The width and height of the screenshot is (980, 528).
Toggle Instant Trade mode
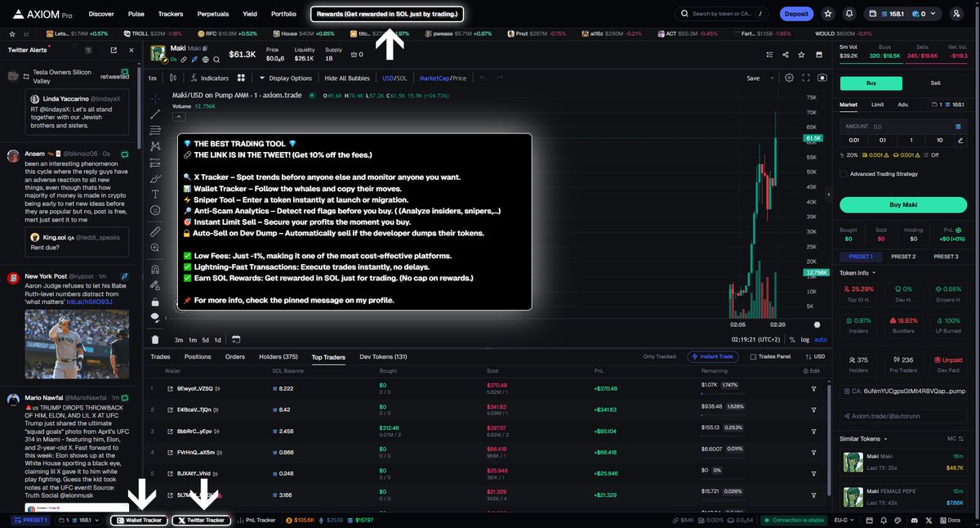712,357
